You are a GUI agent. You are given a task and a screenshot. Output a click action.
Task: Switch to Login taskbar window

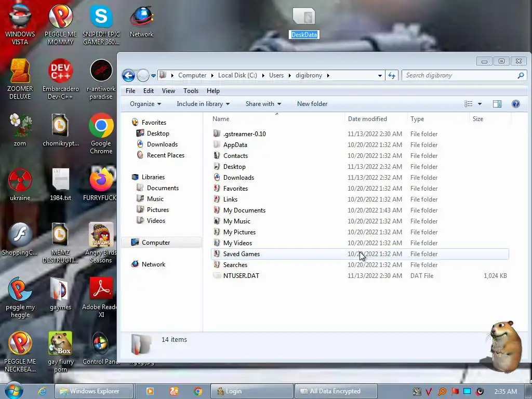252,391
